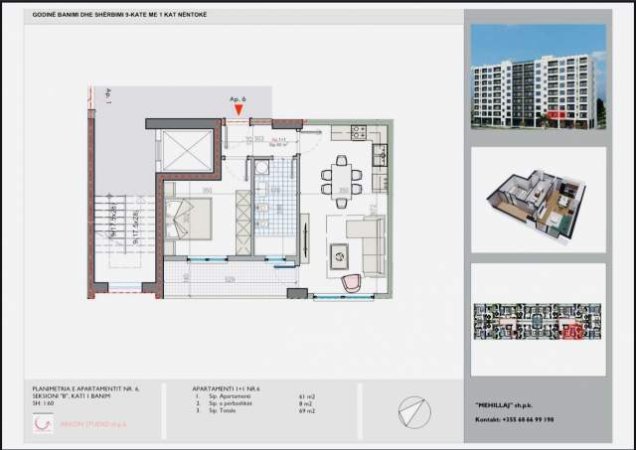The height and width of the screenshot is (450, 636).
Task: Click the 3D apartment layout thumbnail
Action: (539, 200)
